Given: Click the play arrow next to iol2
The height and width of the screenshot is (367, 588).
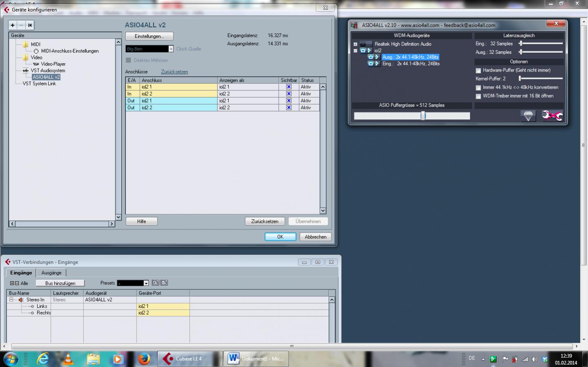Looking at the screenshot, I should click(369, 51).
